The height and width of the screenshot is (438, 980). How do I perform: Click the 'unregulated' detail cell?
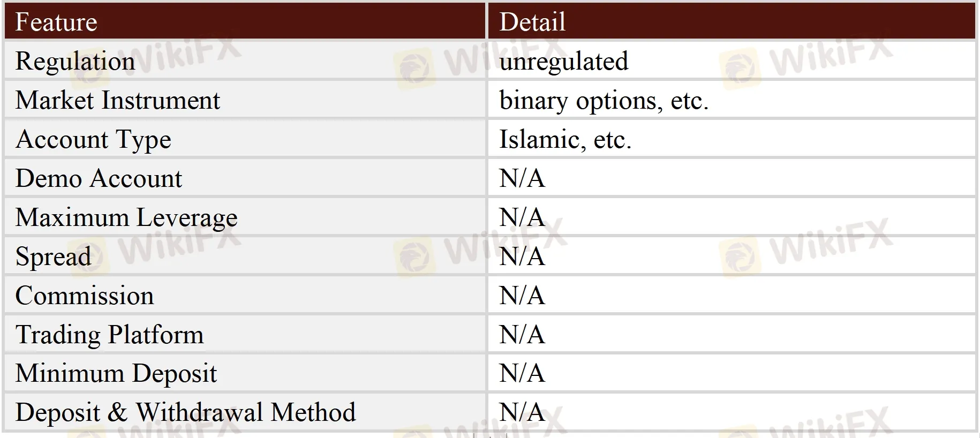click(563, 61)
